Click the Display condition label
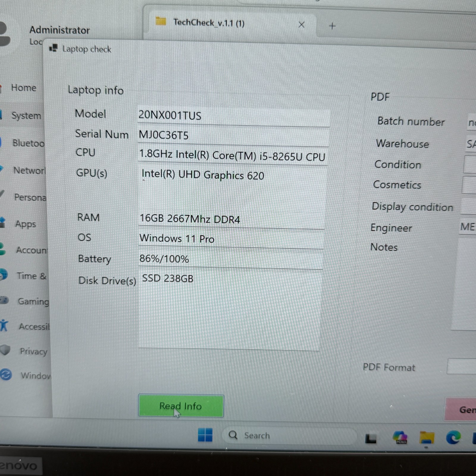The image size is (476, 476). (x=412, y=206)
